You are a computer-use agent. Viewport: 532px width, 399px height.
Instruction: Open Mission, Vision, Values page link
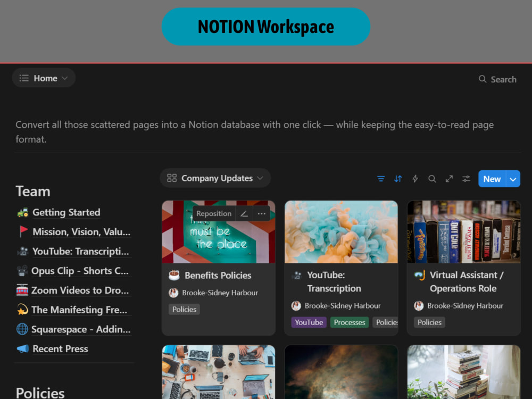(x=81, y=232)
